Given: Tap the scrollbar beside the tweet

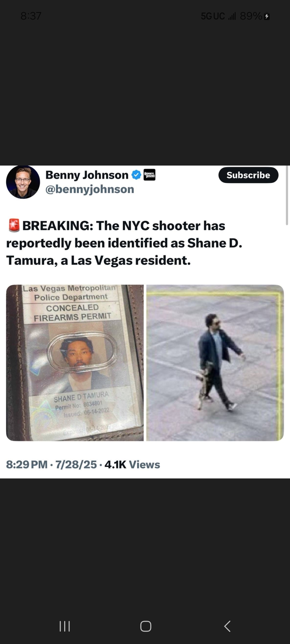Looking at the screenshot, I should coord(287,195).
